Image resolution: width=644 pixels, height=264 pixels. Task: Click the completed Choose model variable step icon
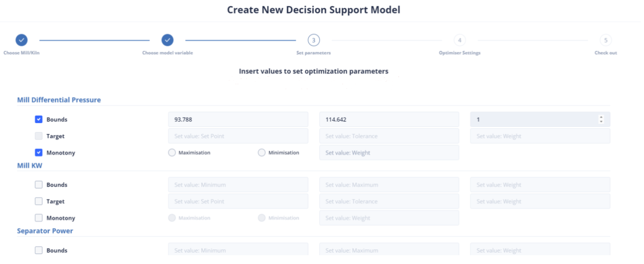pos(167,40)
